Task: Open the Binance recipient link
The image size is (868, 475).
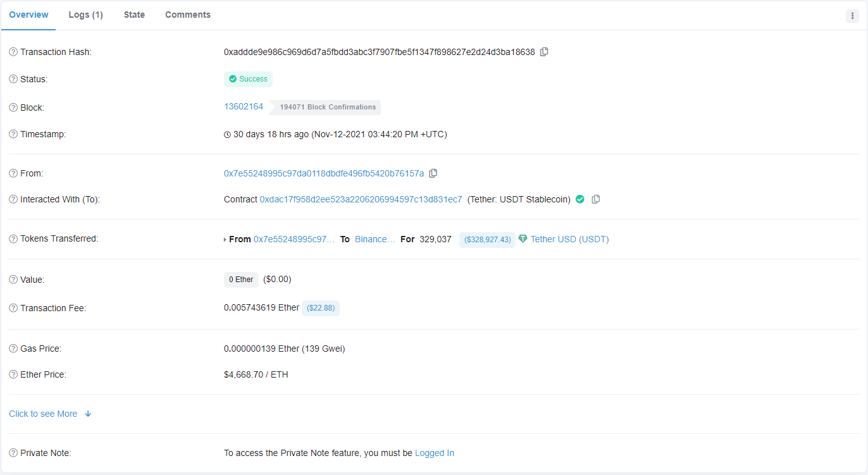Action: (375, 239)
